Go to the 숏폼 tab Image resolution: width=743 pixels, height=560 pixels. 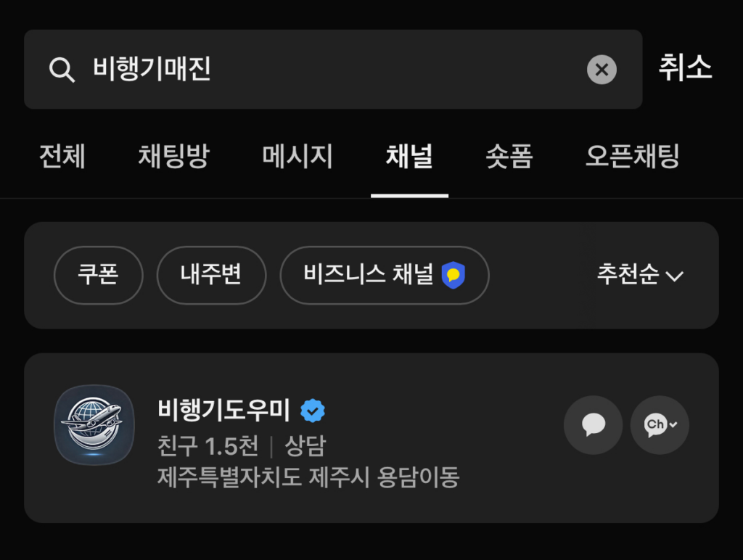click(509, 156)
